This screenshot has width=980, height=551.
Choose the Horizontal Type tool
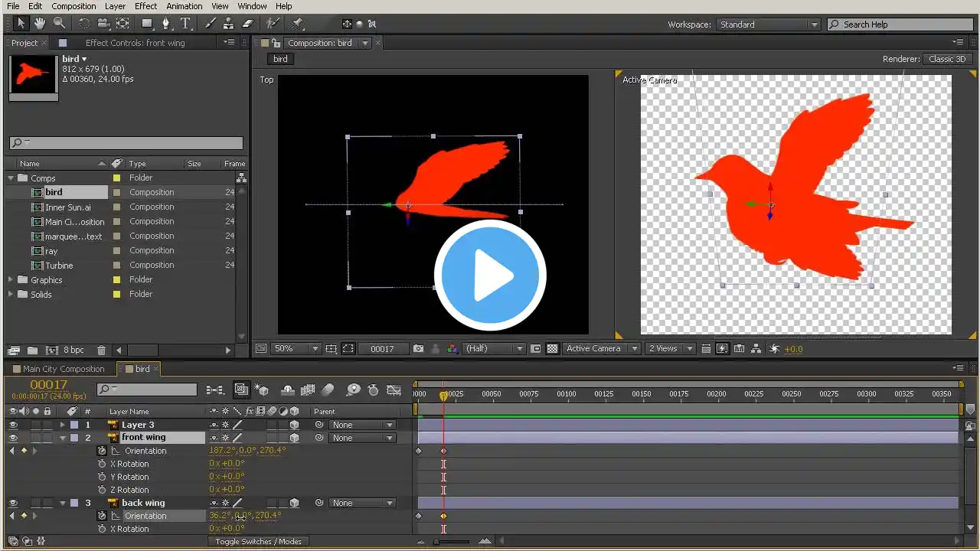coord(186,24)
